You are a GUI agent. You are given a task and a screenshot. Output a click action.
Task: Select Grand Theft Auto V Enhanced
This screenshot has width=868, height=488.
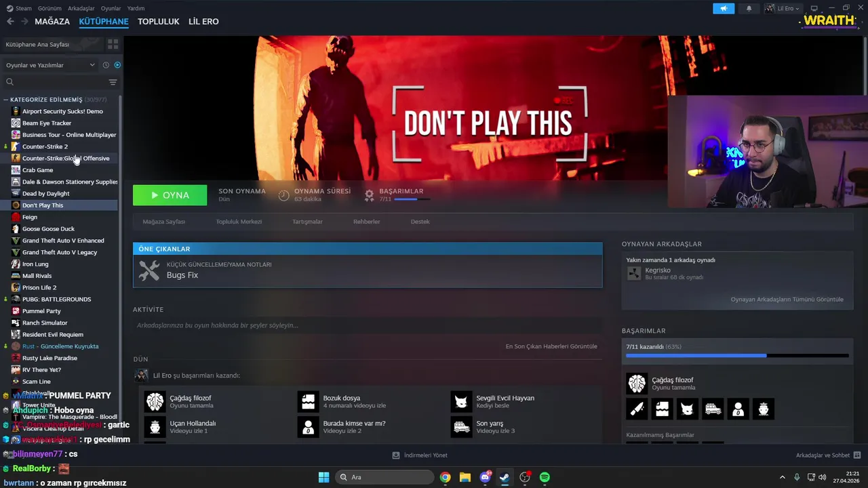pyautogui.click(x=63, y=241)
